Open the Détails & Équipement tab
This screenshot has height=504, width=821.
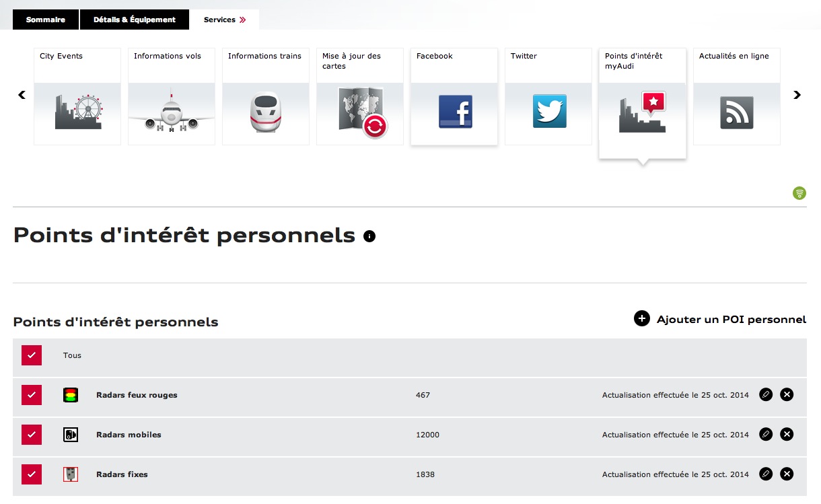point(135,20)
